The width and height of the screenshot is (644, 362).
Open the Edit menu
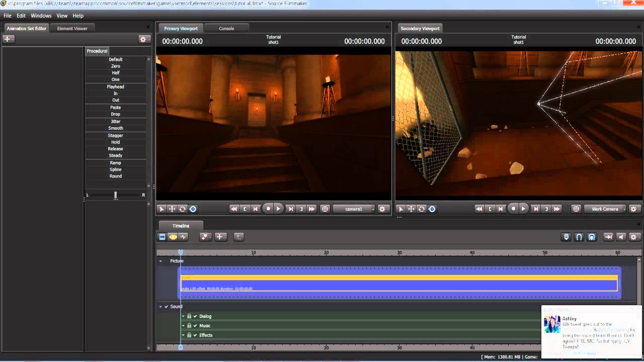[21, 16]
